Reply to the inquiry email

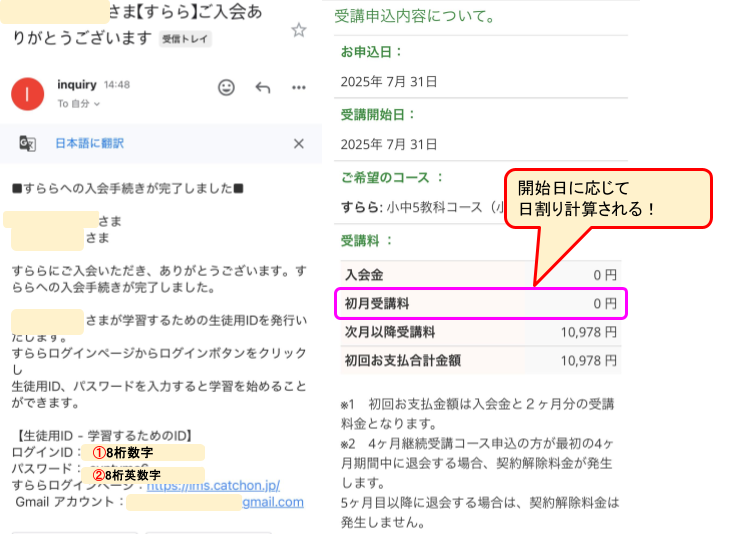(x=263, y=87)
